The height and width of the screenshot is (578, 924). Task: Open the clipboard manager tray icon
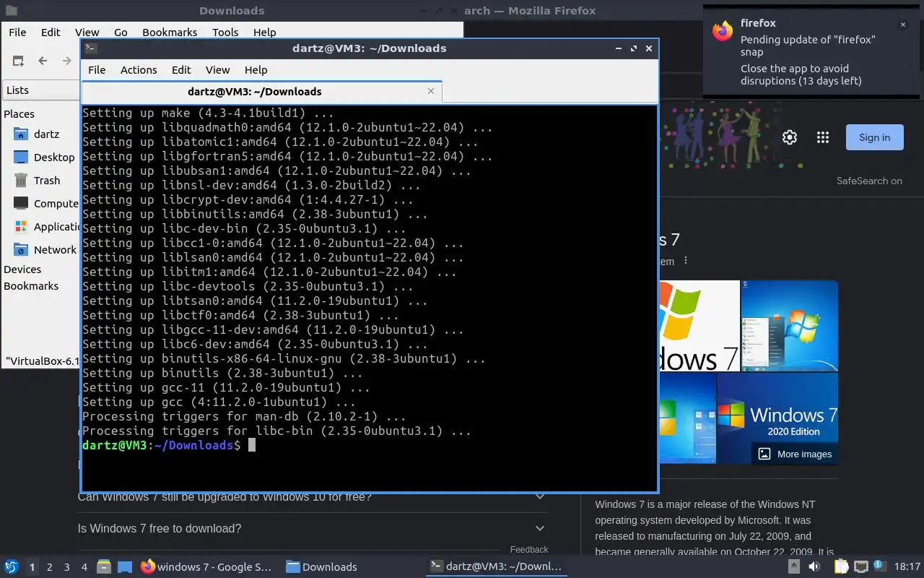pos(841,566)
